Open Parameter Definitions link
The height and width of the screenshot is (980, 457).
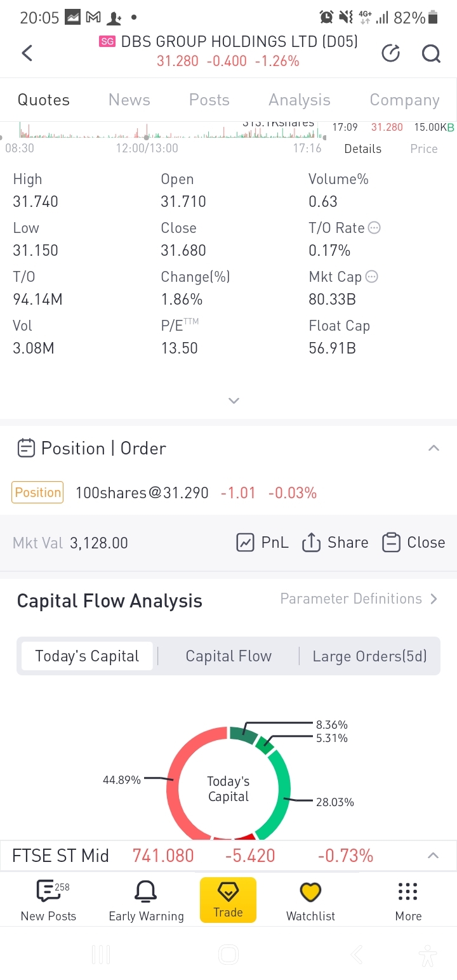[359, 599]
